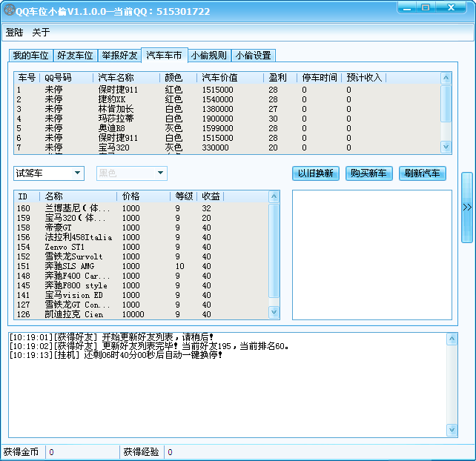Click the ID column header
The width and height of the screenshot is (476, 461).
pyautogui.click(x=27, y=196)
